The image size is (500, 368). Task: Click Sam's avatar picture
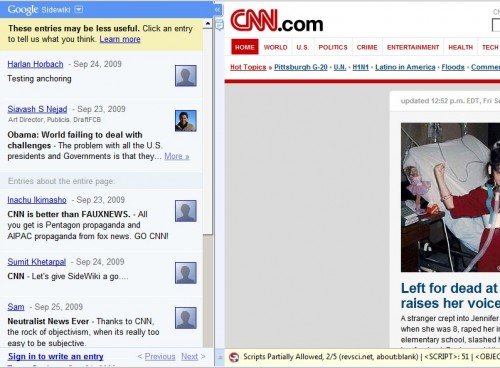pyautogui.click(x=186, y=318)
